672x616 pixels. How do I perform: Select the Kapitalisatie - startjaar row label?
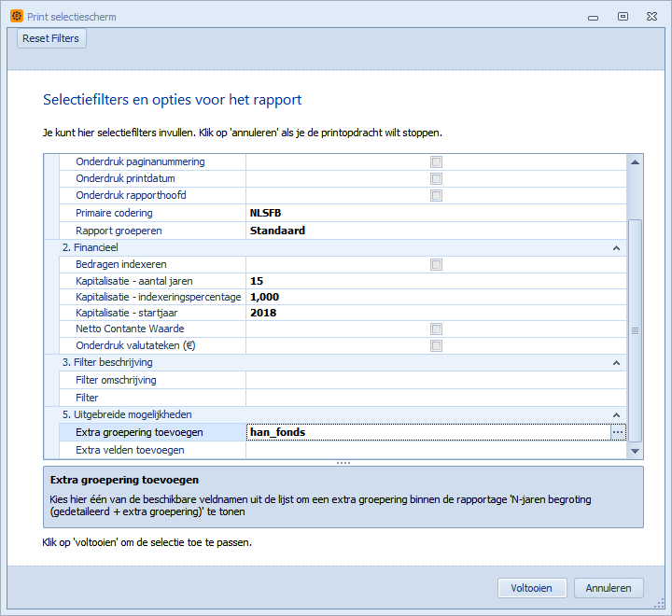pyautogui.click(x=126, y=313)
